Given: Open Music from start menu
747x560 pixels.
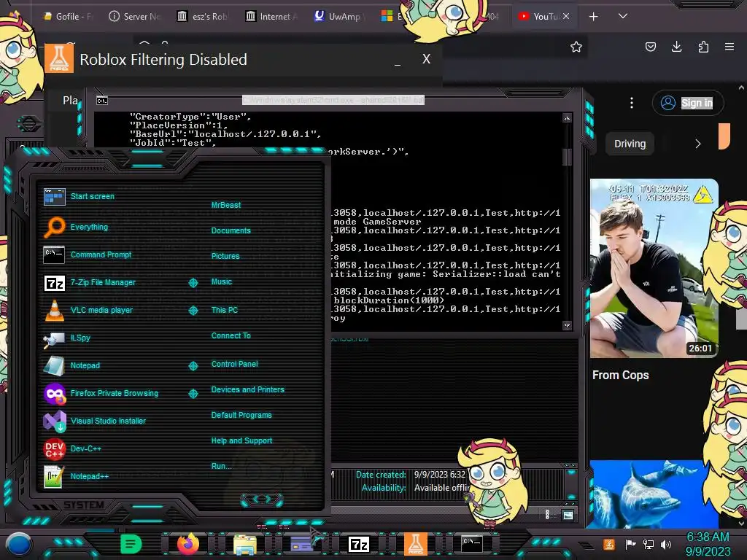Looking at the screenshot, I should click(x=222, y=282).
